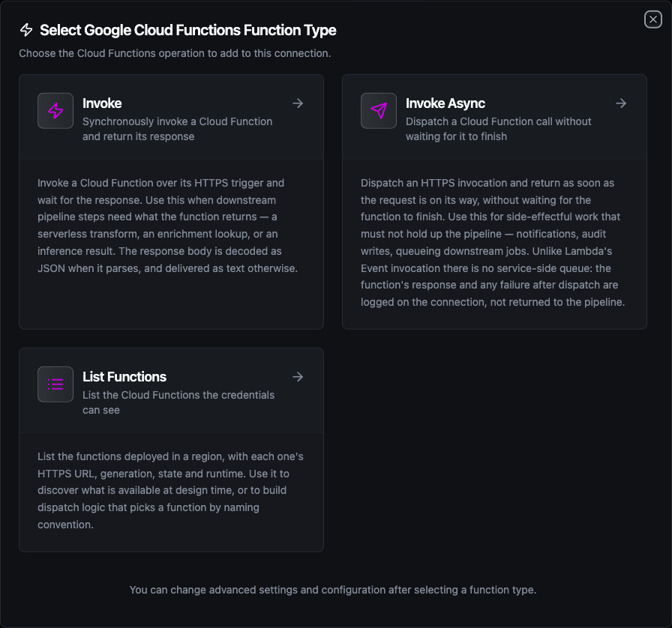This screenshot has width=672, height=628.
Task: Click the lightning icon in dialog title
Action: tap(26, 30)
